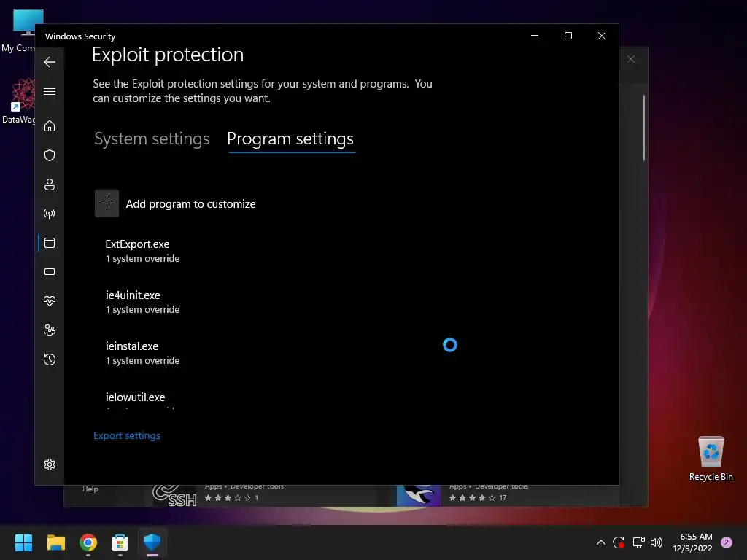This screenshot has height=560, width=747.
Task: Open Family options icon
Action: [x=50, y=330]
